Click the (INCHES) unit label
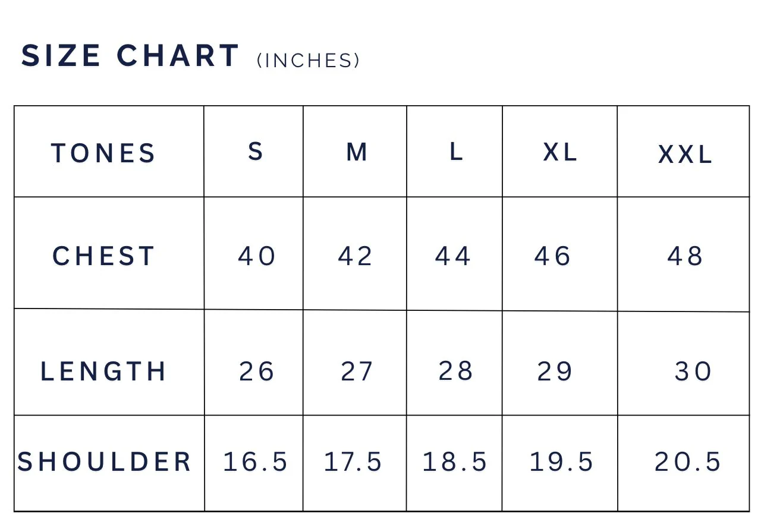 coord(309,61)
